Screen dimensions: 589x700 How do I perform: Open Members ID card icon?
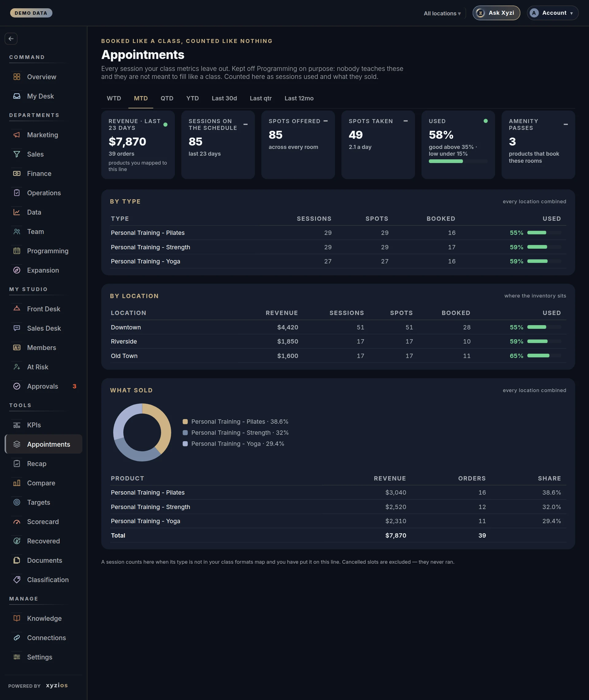(17, 348)
